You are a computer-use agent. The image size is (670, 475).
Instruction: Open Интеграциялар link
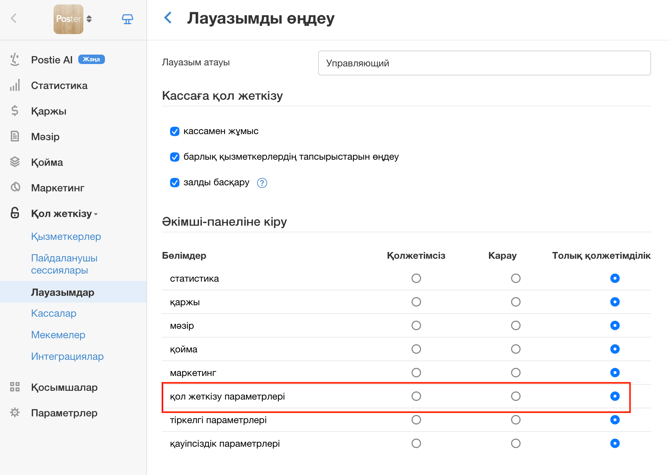tap(67, 356)
